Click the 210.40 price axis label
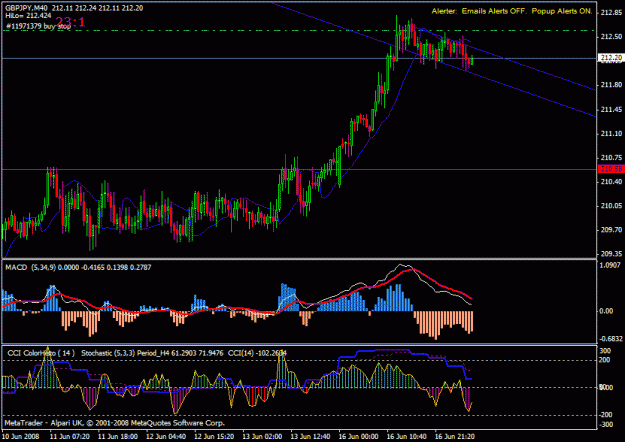Image resolution: width=625 pixels, height=442 pixels. (x=611, y=182)
